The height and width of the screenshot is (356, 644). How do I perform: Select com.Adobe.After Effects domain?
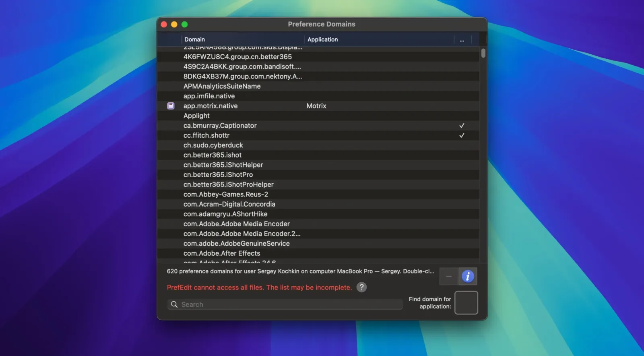click(222, 253)
